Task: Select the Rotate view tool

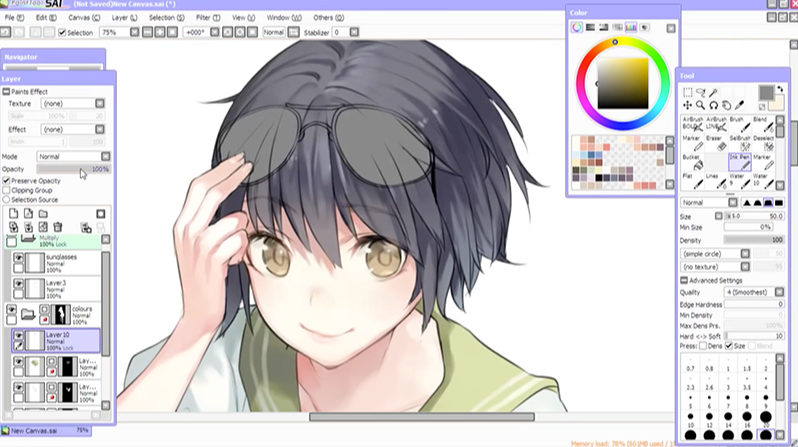Action: pyautogui.click(x=714, y=105)
